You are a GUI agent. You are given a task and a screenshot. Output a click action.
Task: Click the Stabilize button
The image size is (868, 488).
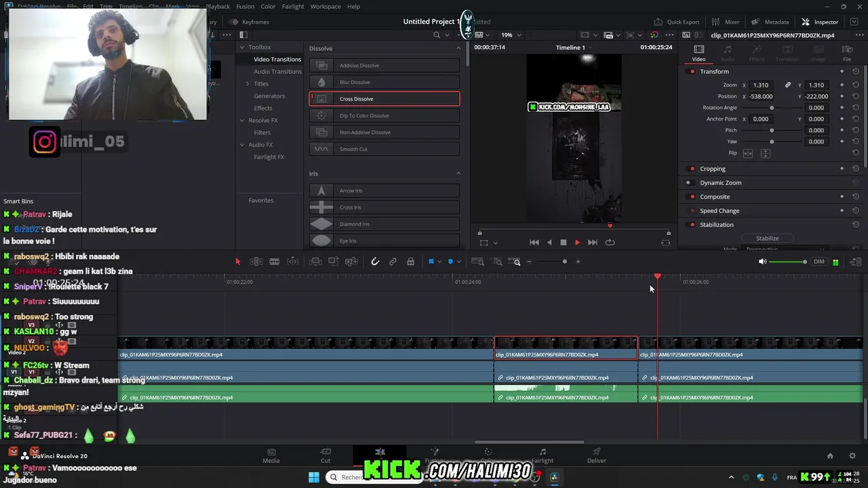pyautogui.click(x=768, y=239)
